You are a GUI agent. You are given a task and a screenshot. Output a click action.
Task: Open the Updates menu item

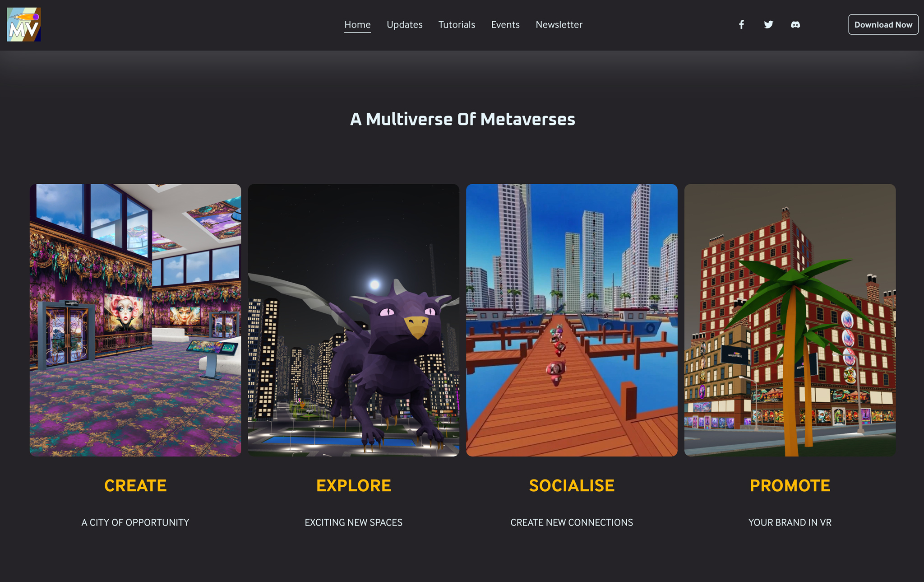coord(404,24)
